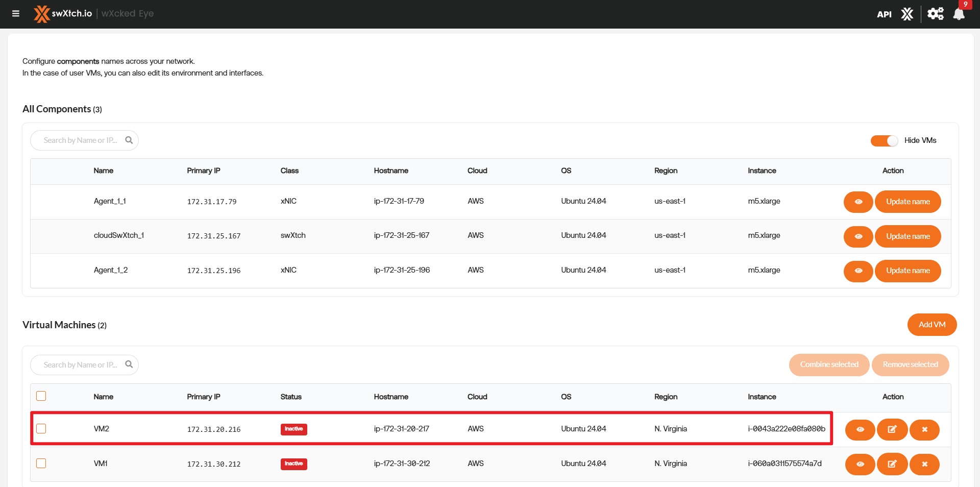Toggle the Hide VMs switch

pyautogui.click(x=884, y=140)
